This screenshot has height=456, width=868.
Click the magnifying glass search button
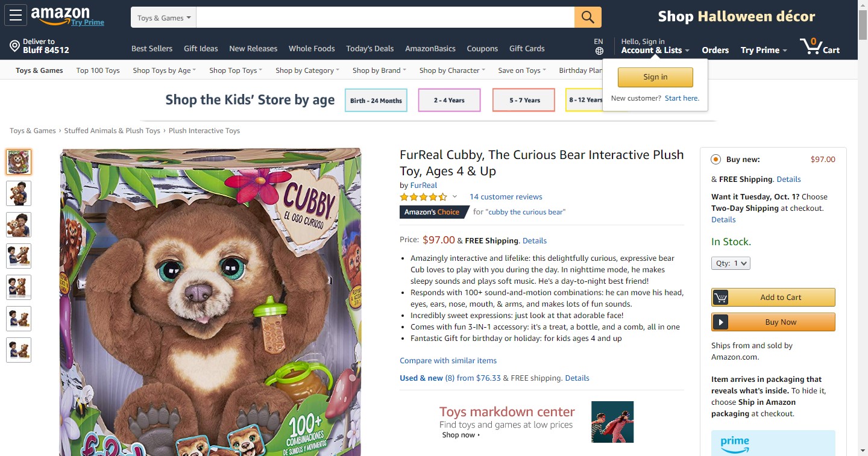(588, 17)
